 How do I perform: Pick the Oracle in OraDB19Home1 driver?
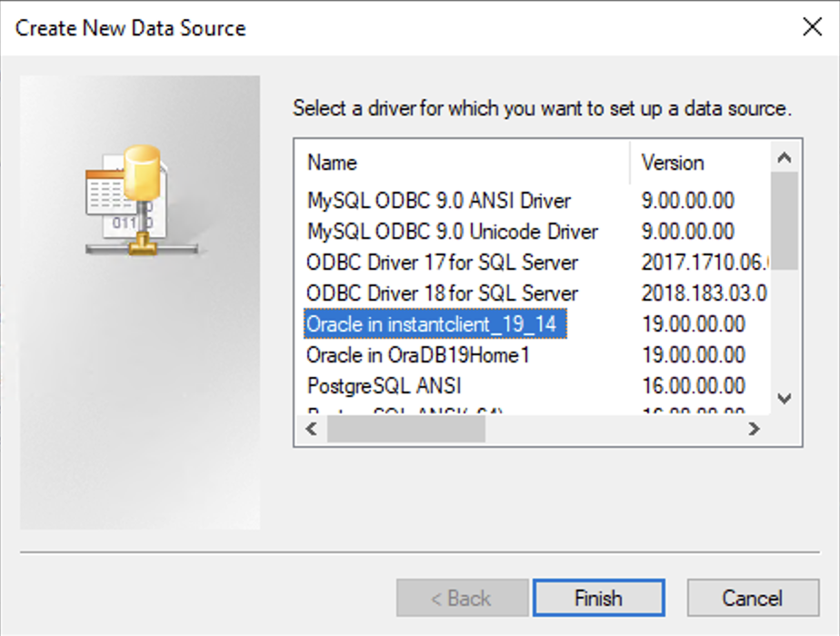point(418,355)
